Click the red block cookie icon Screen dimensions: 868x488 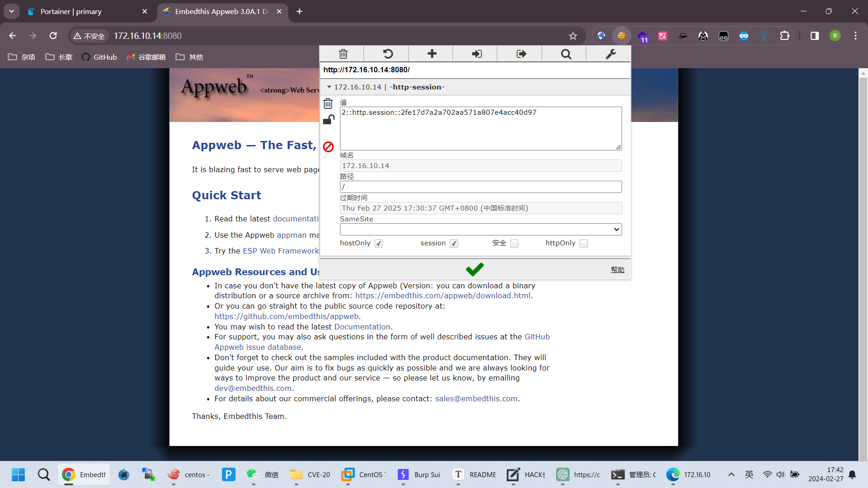point(328,146)
